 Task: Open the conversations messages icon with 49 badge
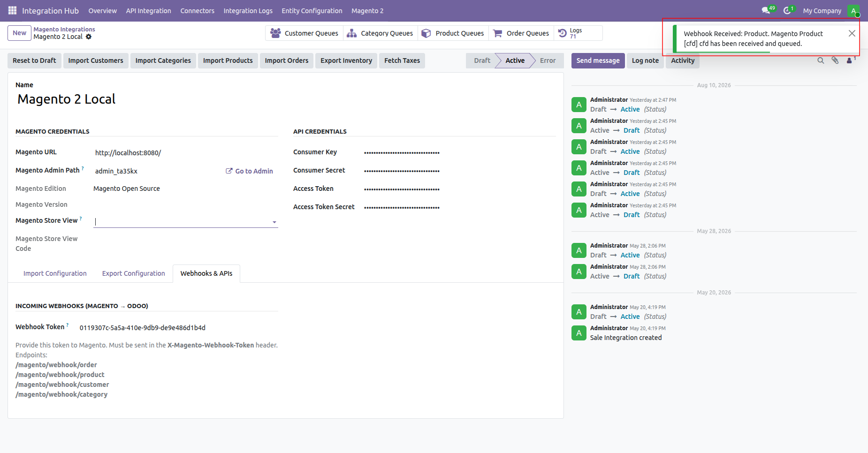tap(768, 10)
